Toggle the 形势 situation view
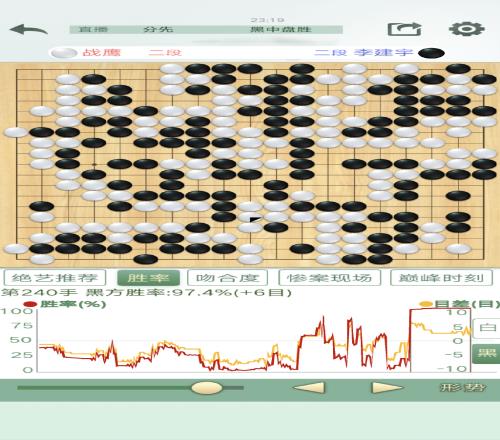This screenshot has width=500, height=440. pyautogui.click(x=463, y=388)
